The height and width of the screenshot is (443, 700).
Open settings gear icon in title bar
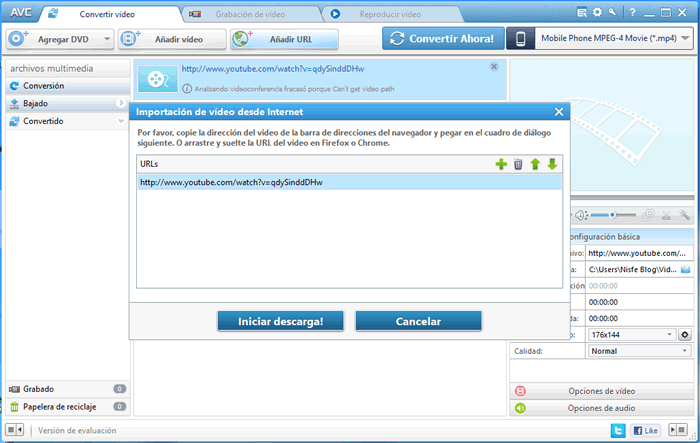[x=597, y=12]
